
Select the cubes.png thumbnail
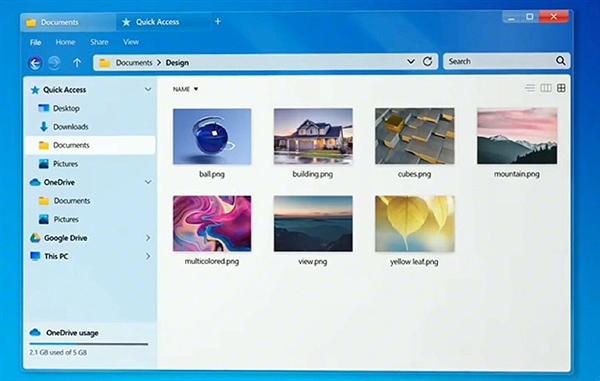(x=414, y=136)
